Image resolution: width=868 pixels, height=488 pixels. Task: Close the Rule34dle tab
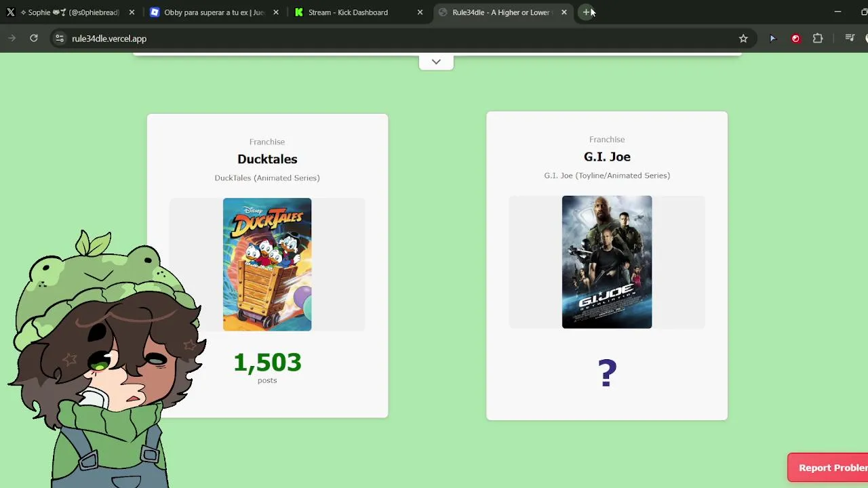(x=564, y=12)
